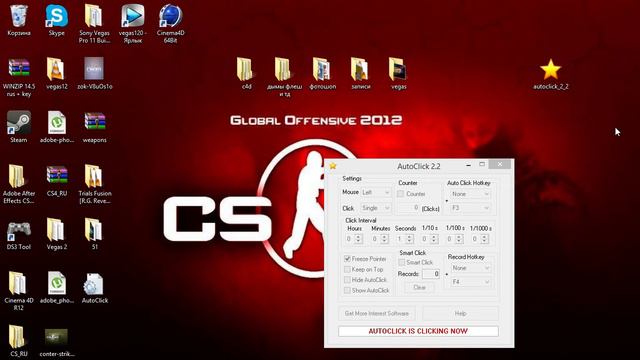Open the дымы флеш и тд folder
Screen dimensions: 640x360
284,78
